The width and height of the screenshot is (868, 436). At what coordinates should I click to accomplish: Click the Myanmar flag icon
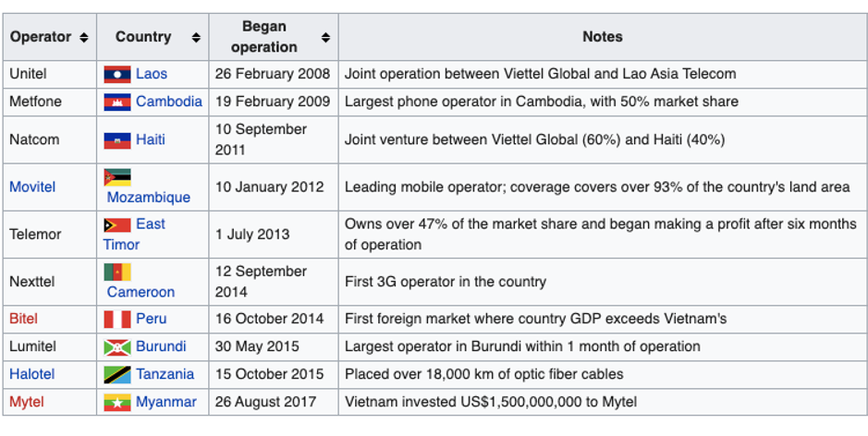pos(116,403)
